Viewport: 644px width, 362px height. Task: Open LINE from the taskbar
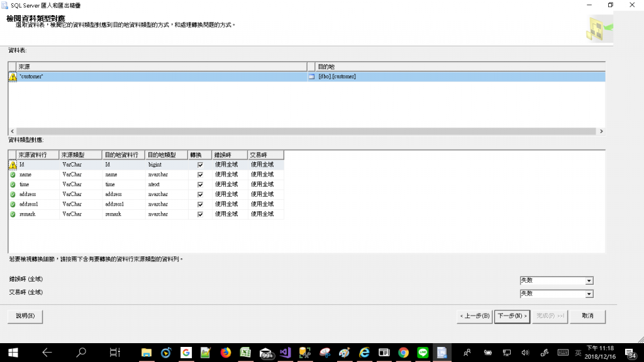point(423,353)
